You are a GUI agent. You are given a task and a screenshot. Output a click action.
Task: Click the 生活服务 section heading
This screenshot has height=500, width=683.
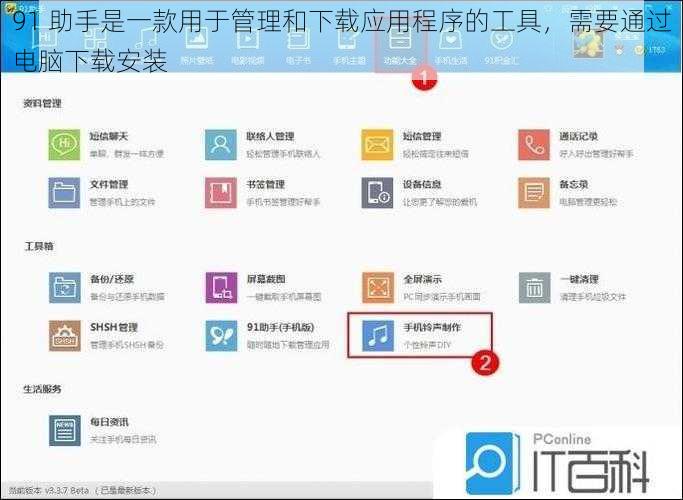42,389
